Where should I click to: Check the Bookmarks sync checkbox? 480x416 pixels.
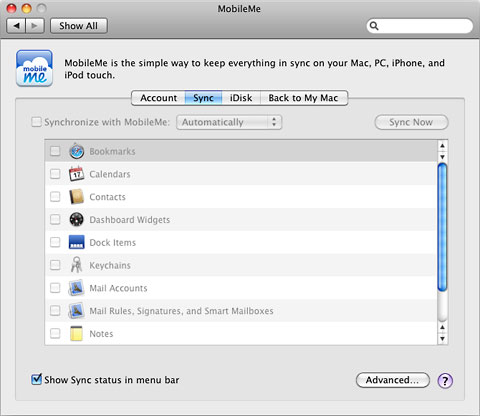point(55,151)
